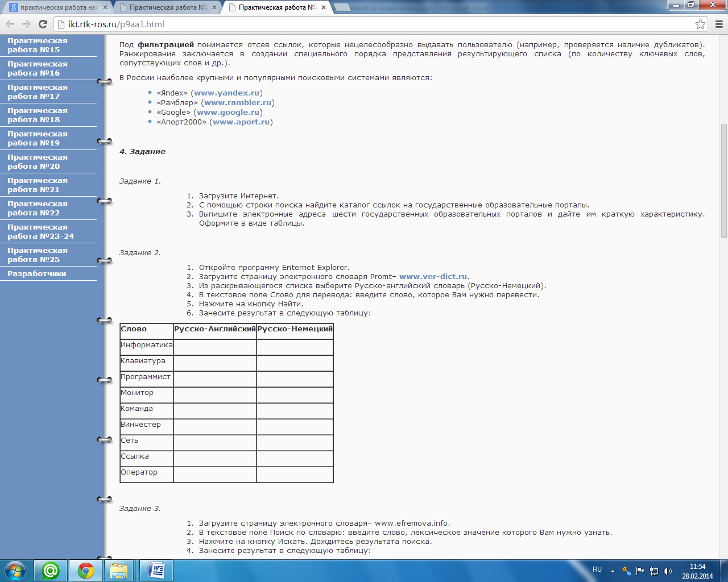Click the 'Русско-Немецкий' column header

pos(295,331)
